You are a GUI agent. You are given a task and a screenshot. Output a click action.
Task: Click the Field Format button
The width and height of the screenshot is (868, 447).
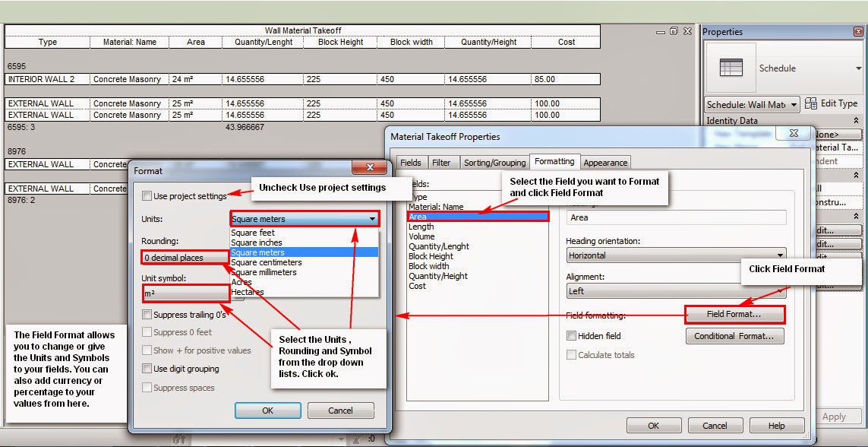point(734,314)
